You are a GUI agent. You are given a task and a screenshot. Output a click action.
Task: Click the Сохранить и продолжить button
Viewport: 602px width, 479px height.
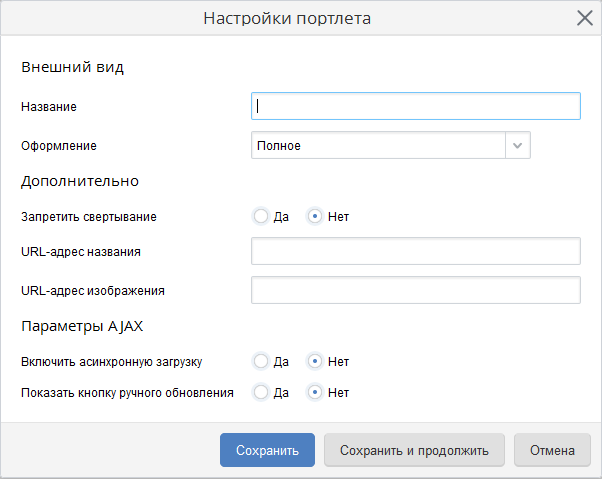(414, 450)
